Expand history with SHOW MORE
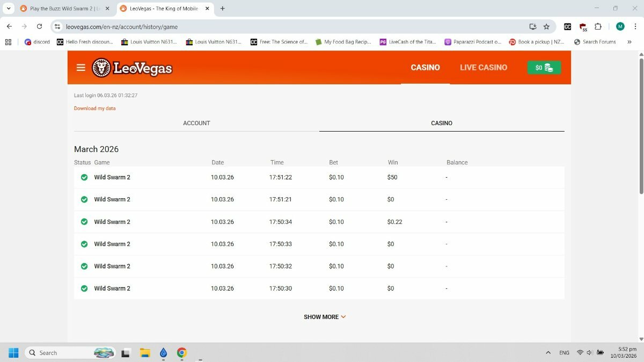Screen dimensions: 644x362 point(324,317)
